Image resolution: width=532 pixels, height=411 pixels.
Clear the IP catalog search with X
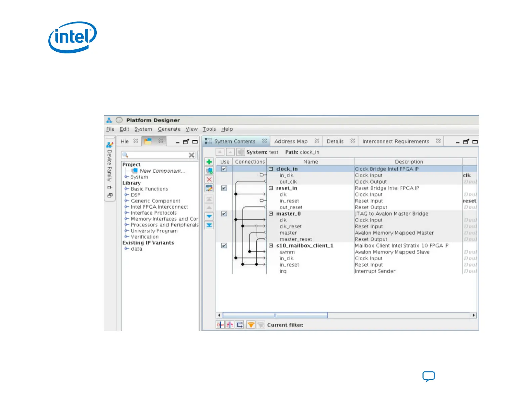click(191, 155)
